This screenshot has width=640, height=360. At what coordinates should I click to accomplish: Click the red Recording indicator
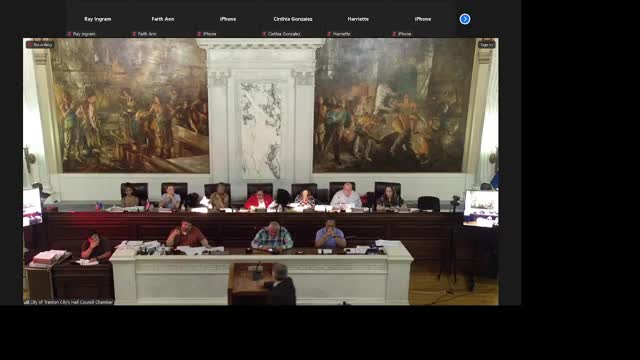click(x=40, y=44)
